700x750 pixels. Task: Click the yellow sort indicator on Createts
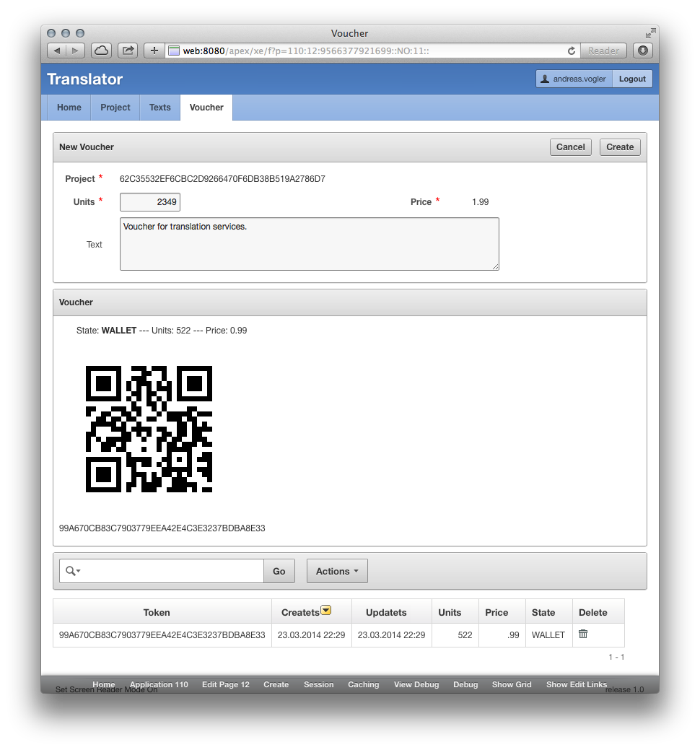326,611
